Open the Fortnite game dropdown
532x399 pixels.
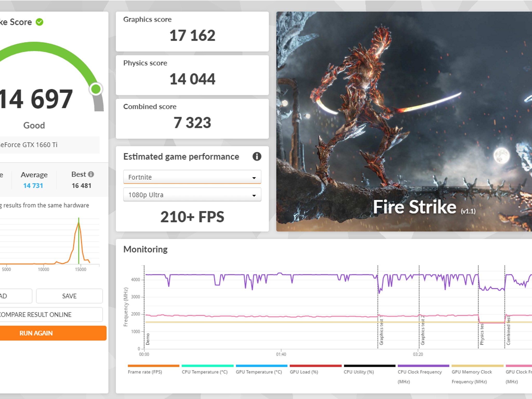[x=192, y=177]
